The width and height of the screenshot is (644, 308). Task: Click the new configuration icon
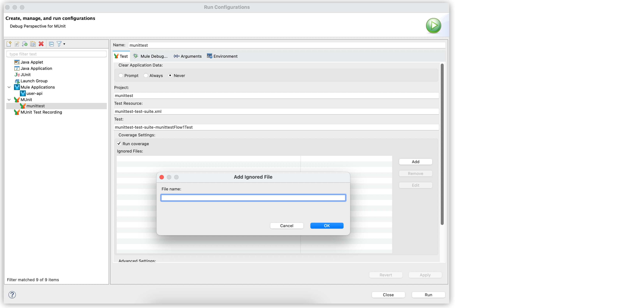pyautogui.click(x=9, y=44)
